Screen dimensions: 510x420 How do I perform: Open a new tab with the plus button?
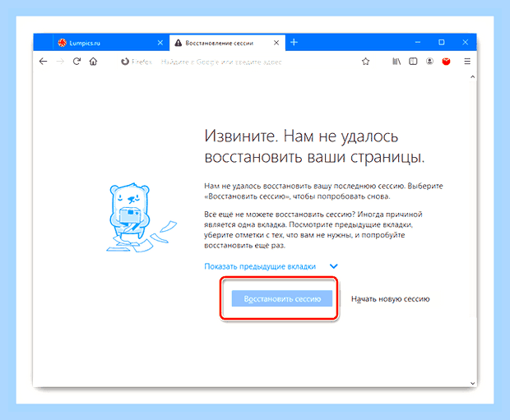[x=294, y=42]
